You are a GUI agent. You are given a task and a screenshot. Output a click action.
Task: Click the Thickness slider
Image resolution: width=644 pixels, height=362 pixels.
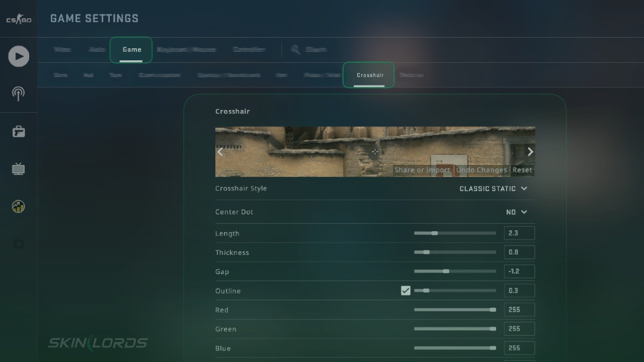tap(455, 252)
